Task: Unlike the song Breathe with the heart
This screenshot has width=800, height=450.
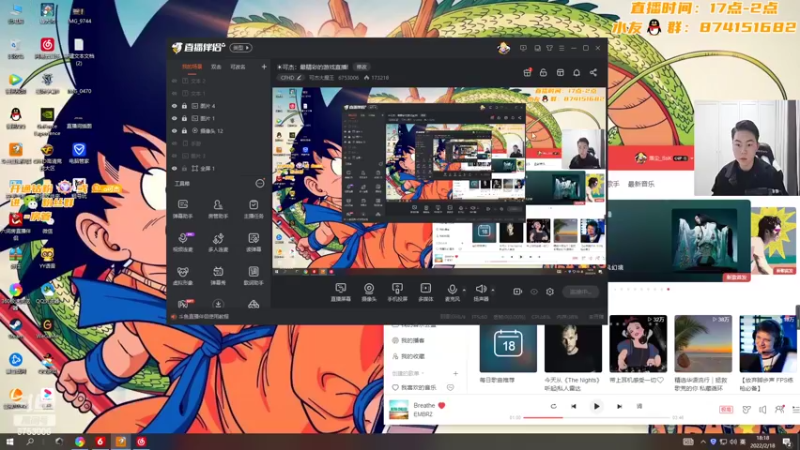Action: click(x=442, y=406)
